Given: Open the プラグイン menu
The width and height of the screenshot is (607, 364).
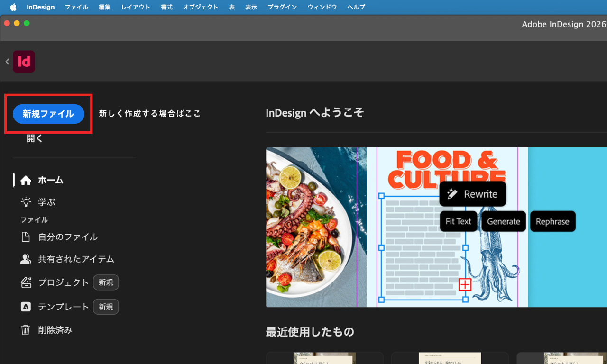Looking at the screenshot, I should coord(282,7).
